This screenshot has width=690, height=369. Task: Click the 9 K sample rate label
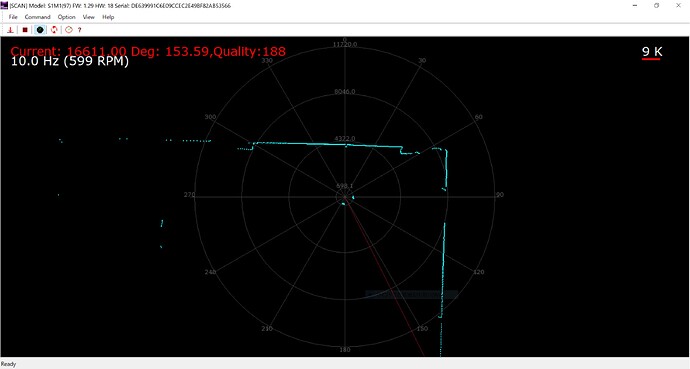[x=652, y=52]
